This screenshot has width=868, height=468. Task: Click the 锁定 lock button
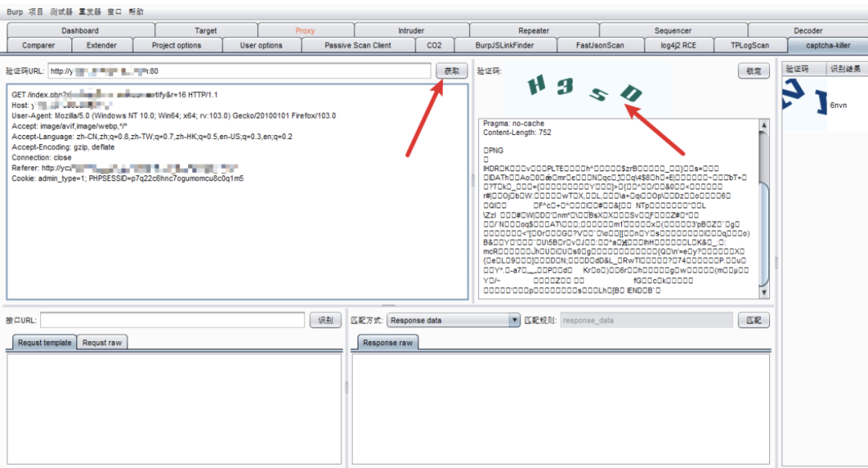[x=753, y=71]
